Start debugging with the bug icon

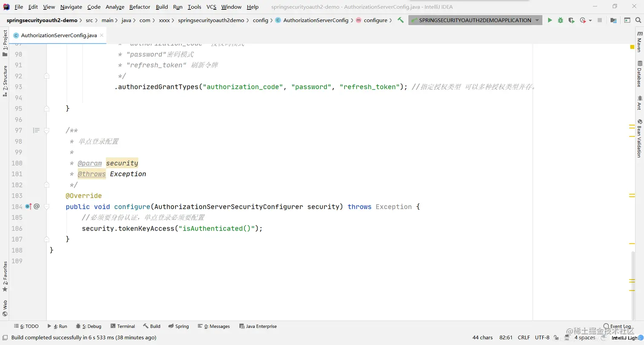click(560, 20)
